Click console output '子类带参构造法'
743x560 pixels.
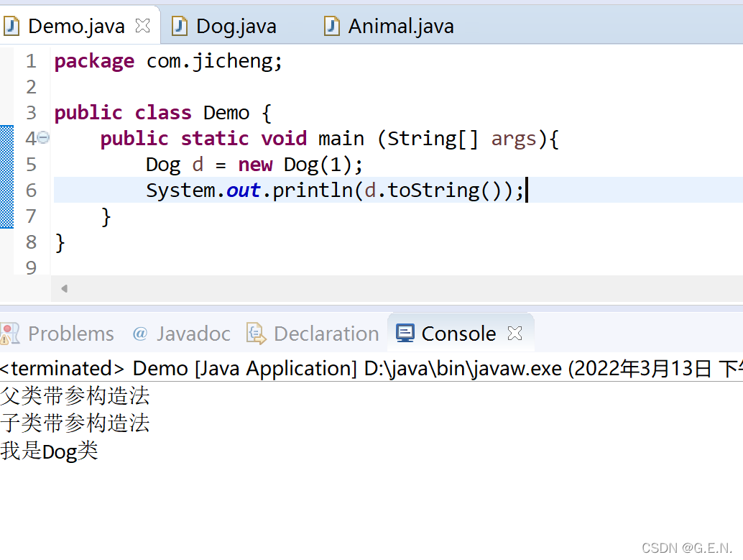coord(75,423)
